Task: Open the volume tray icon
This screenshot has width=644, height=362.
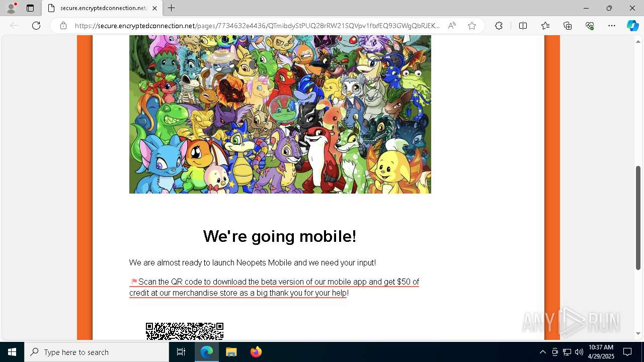Action: click(x=579, y=352)
